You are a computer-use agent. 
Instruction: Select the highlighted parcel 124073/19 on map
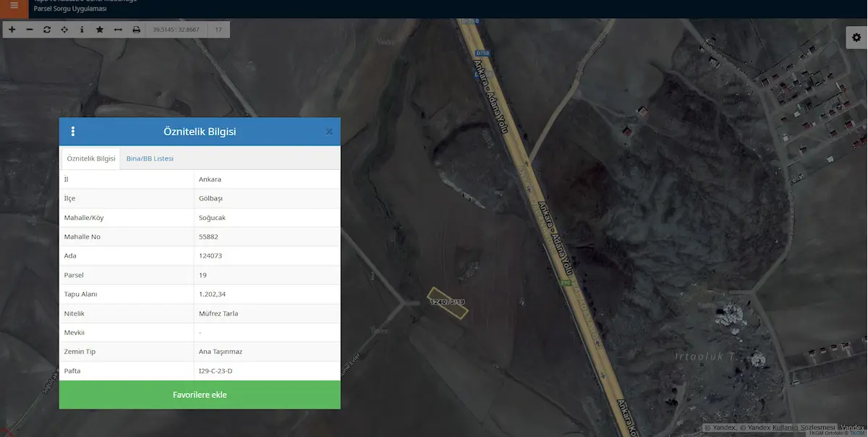click(x=448, y=302)
